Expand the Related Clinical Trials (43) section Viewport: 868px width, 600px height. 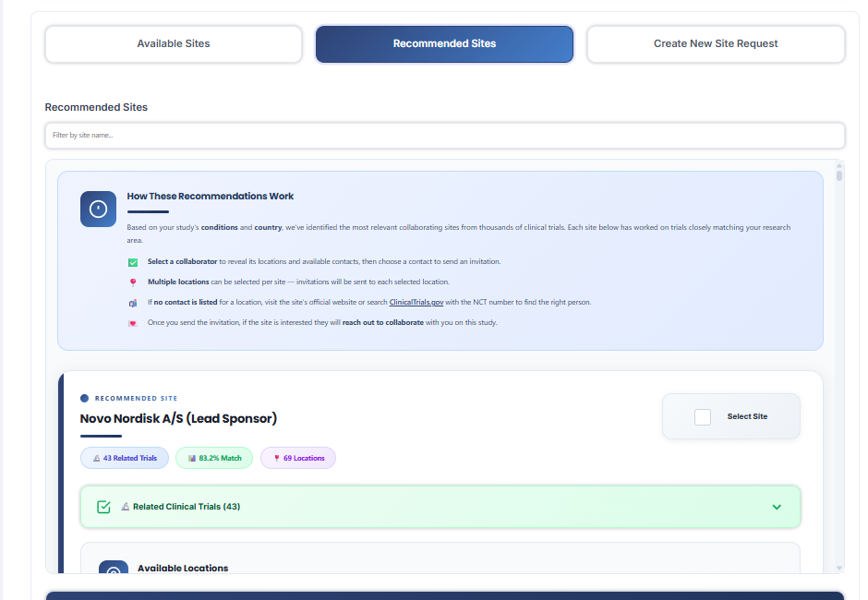click(440, 506)
